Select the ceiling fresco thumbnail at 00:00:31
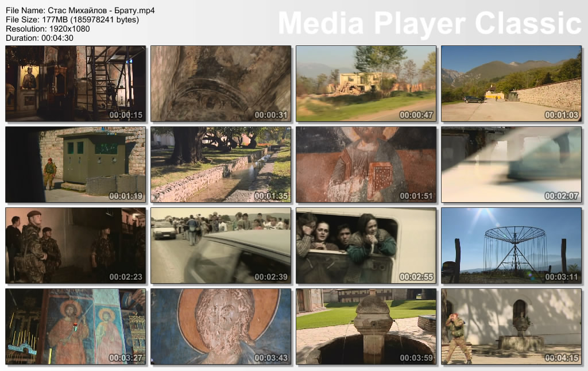This screenshot has height=371, width=588. pos(220,83)
